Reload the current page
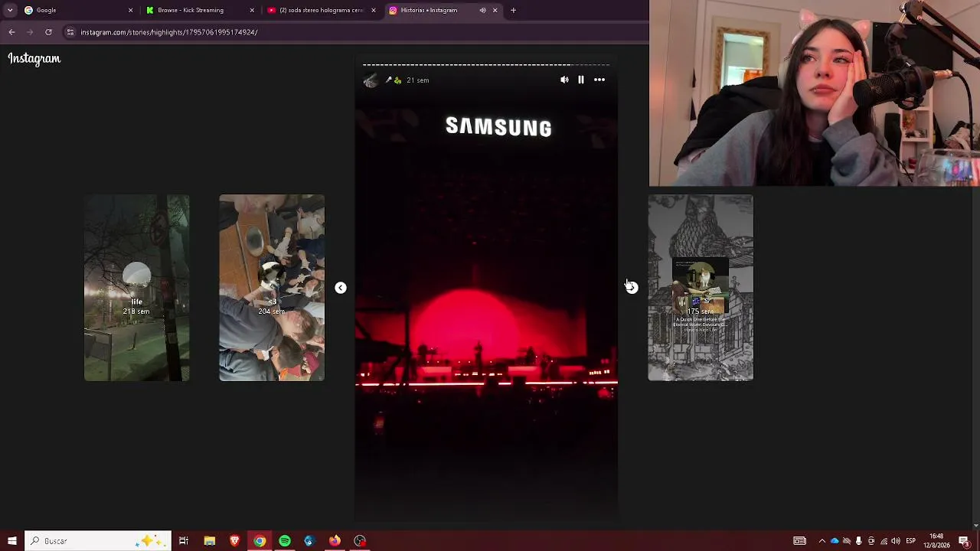980x551 pixels. (x=48, y=32)
